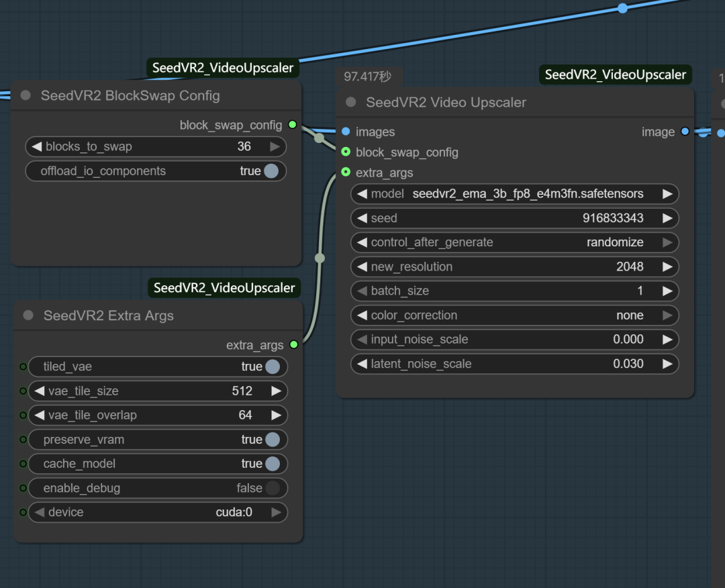Click the vae_tile_overlap input socket dot

point(23,415)
